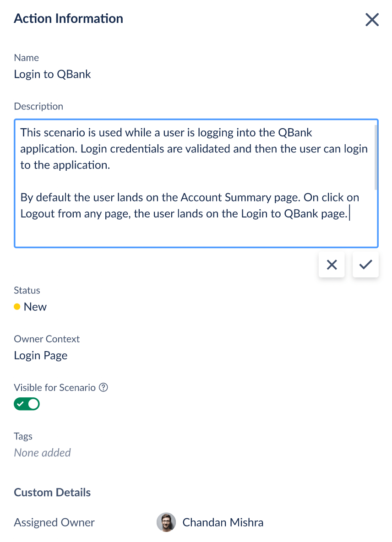Click the Visible for Scenario label

click(x=54, y=388)
